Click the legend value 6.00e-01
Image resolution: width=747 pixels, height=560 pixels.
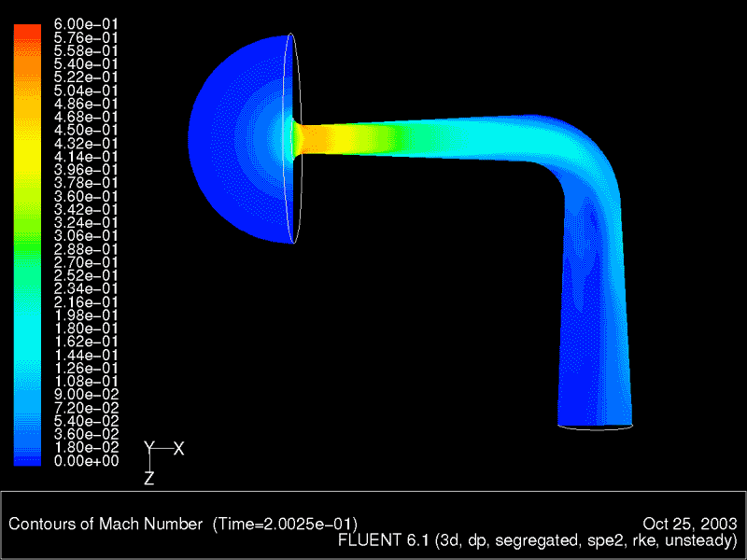[86, 24]
